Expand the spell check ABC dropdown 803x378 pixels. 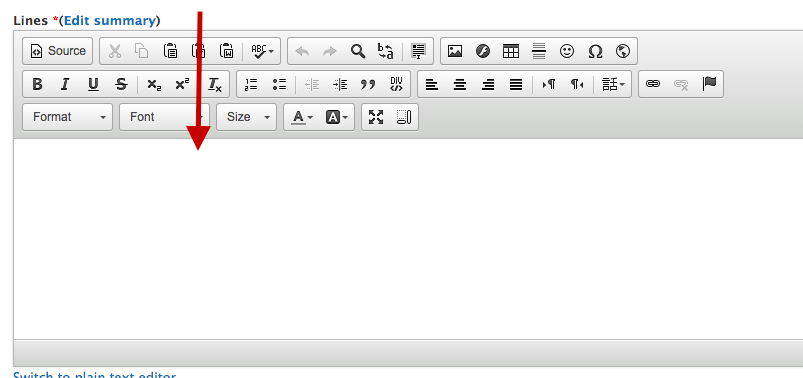click(x=262, y=51)
